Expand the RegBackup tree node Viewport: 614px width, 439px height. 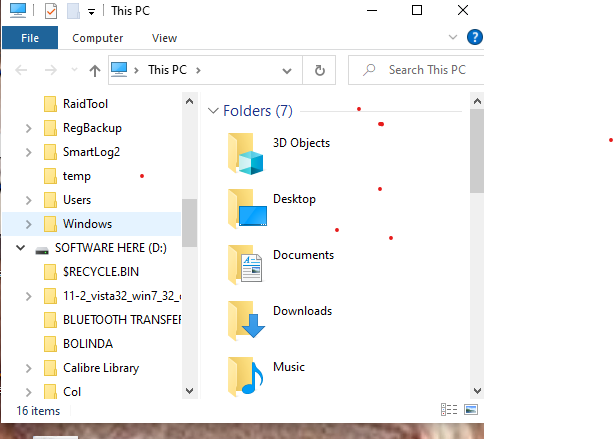coord(29,128)
